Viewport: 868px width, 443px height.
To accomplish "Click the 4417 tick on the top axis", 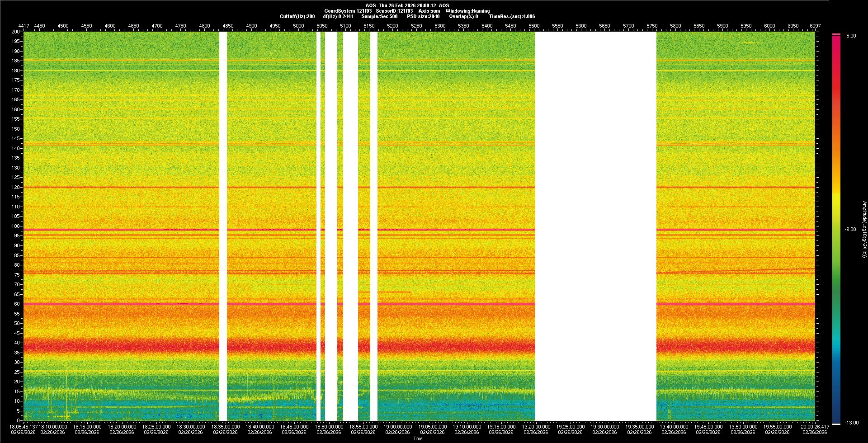I will [24, 26].
